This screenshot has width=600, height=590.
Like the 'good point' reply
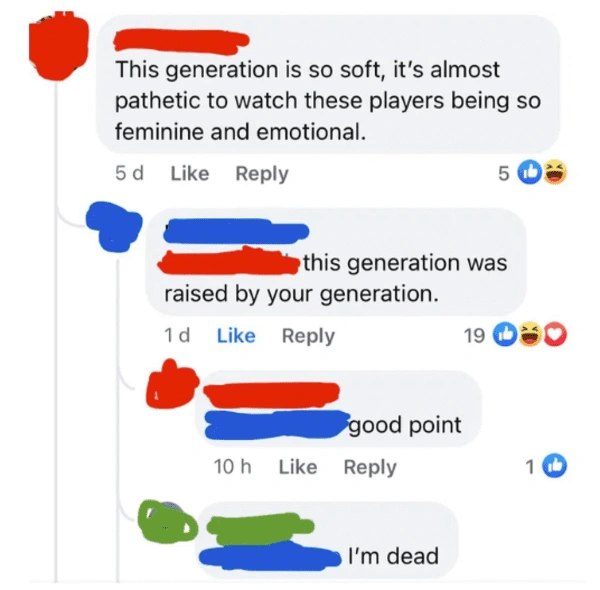[298, 467]
